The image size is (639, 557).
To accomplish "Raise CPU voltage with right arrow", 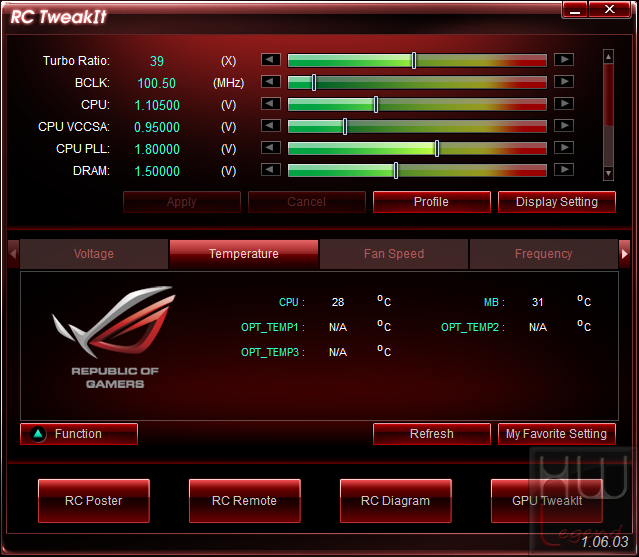I will click(564, 103).
